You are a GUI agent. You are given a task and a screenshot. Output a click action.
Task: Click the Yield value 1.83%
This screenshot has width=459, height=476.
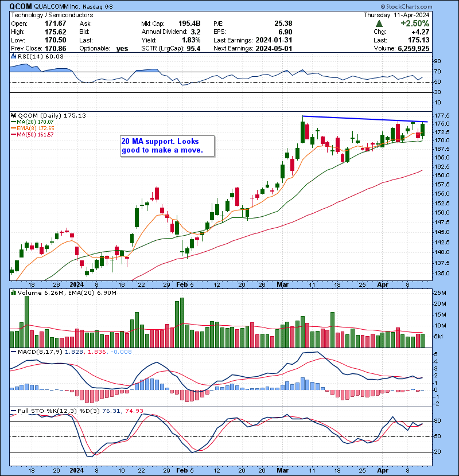[x=191, y=40]
